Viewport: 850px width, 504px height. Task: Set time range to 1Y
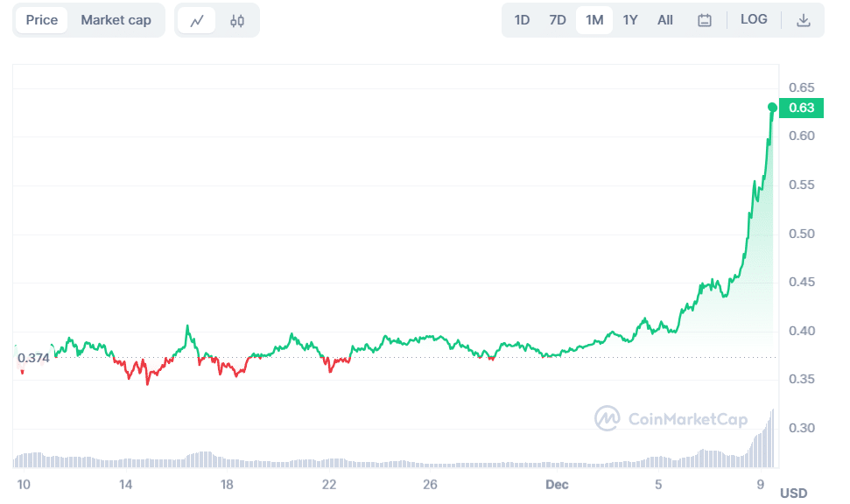[x=630, y=20]
